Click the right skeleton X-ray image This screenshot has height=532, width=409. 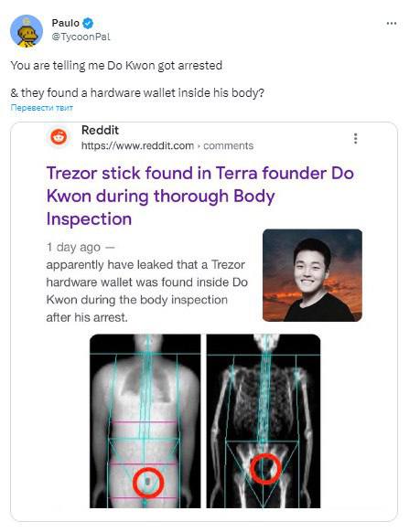pyautogui.click(x=264, y=420)
